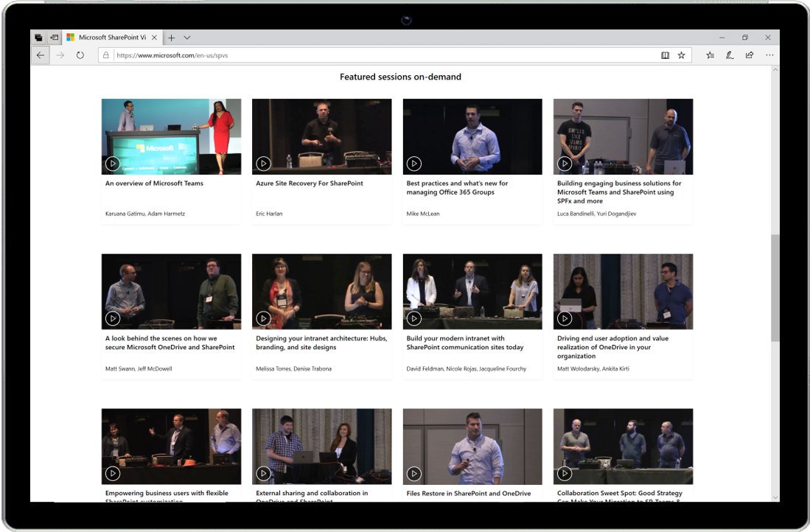
Task: Select the Microsoft SharePoint Videos tab
Action: (x=111, y=37)
